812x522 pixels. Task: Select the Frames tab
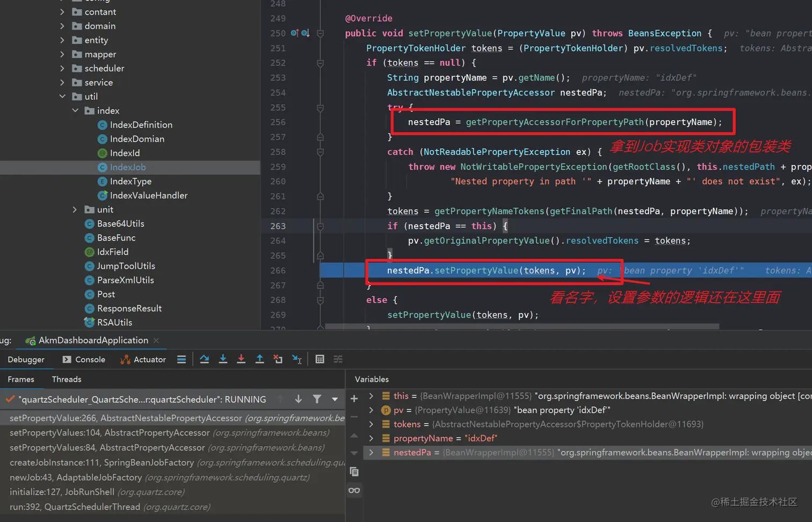click(21, 379)
